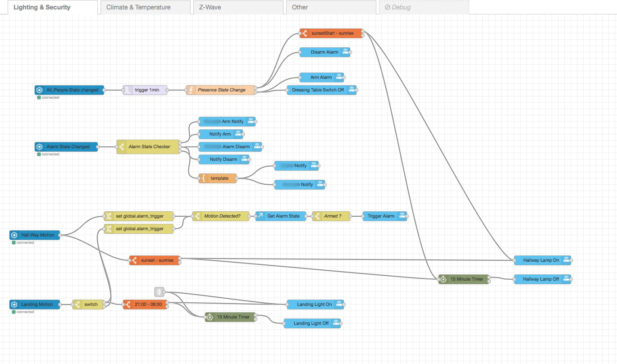Select the 15 Minute Timer feeding Landing Light Off
The width and height of the screenshot is (617, 364).
pyautogui.click(x=230, y=317)
